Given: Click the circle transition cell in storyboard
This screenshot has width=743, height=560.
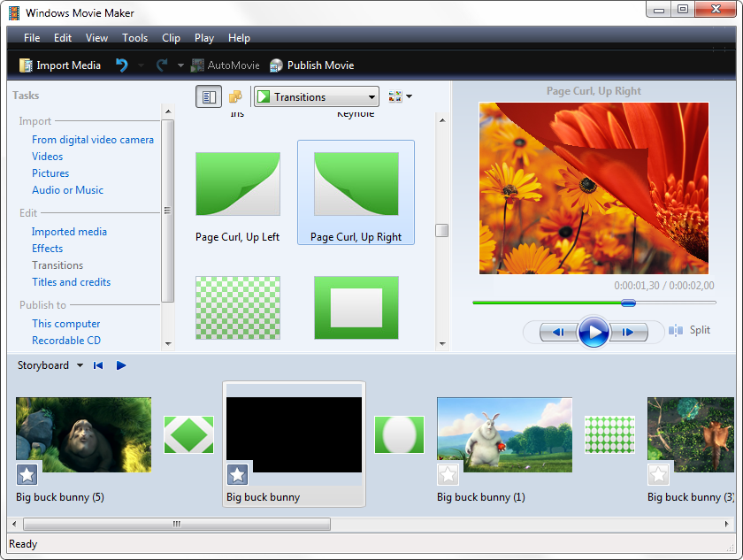Looking at the screenshot, I should pyautogui.click(x=399, y=434).
